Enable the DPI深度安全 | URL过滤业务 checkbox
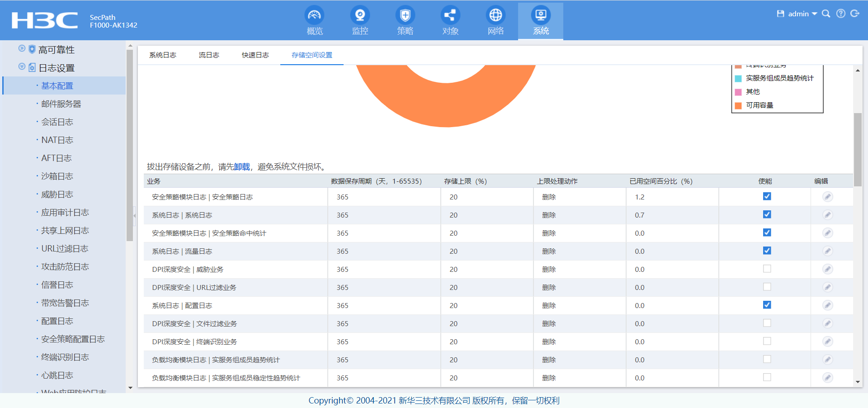868x408 pixels. click(767, 287)
